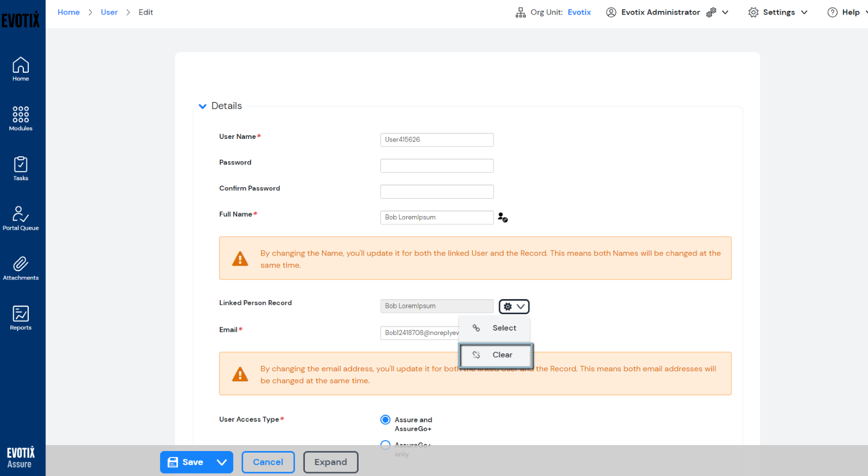Click the Email input field
Screen dimensions: 868x476
[420, 333]
